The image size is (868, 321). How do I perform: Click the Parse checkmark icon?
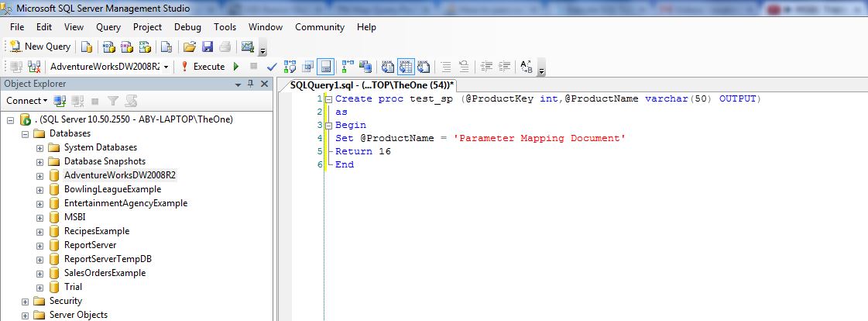coord(271,67)
